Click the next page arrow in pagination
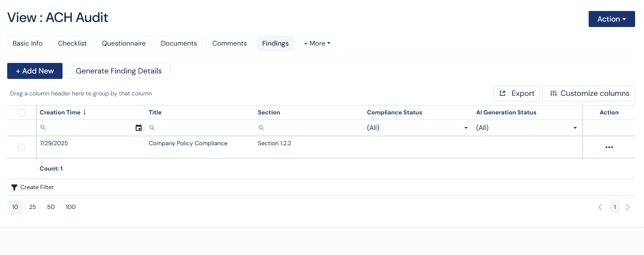 coord(628,207)
